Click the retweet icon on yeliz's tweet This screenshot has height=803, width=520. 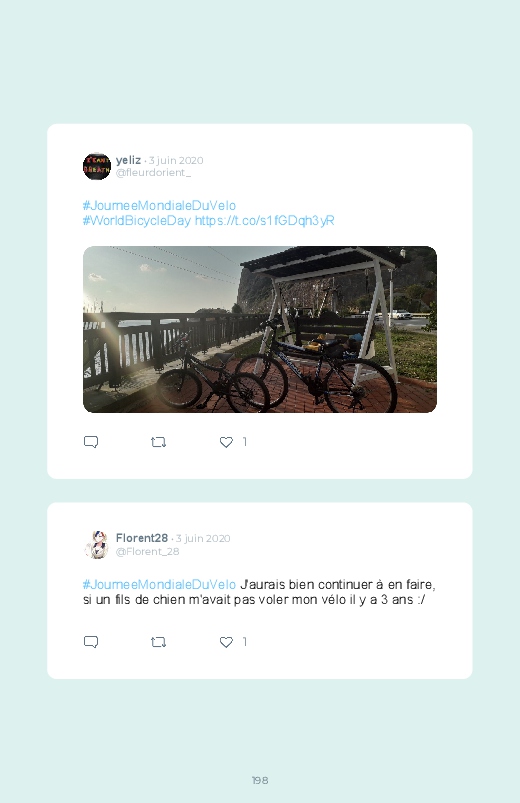[x=158, y=442]
